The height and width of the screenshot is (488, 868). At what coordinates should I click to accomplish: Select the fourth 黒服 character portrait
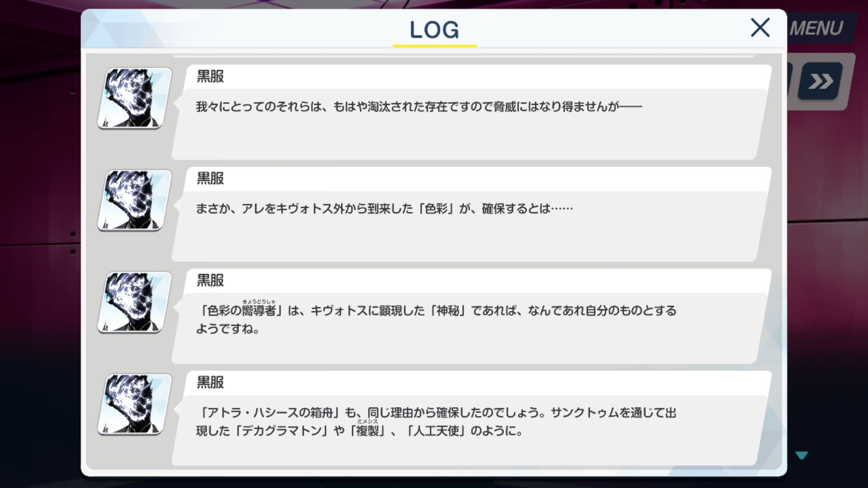[135, 404]
